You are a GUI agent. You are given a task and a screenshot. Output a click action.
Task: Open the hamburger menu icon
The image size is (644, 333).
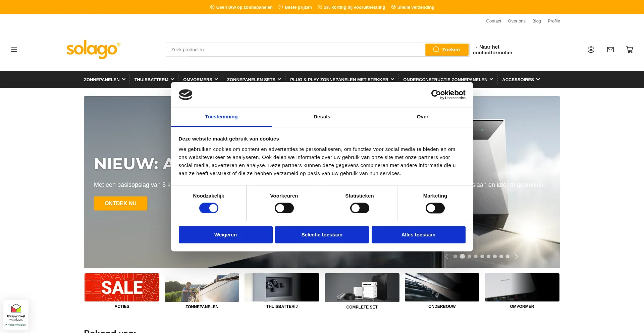click(14, 50)
